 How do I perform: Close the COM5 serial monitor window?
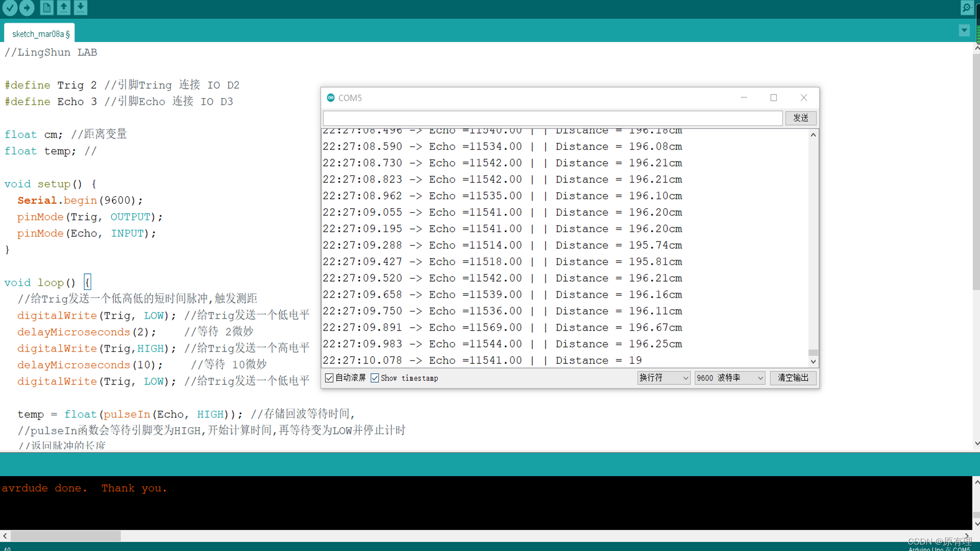(804, 97)
